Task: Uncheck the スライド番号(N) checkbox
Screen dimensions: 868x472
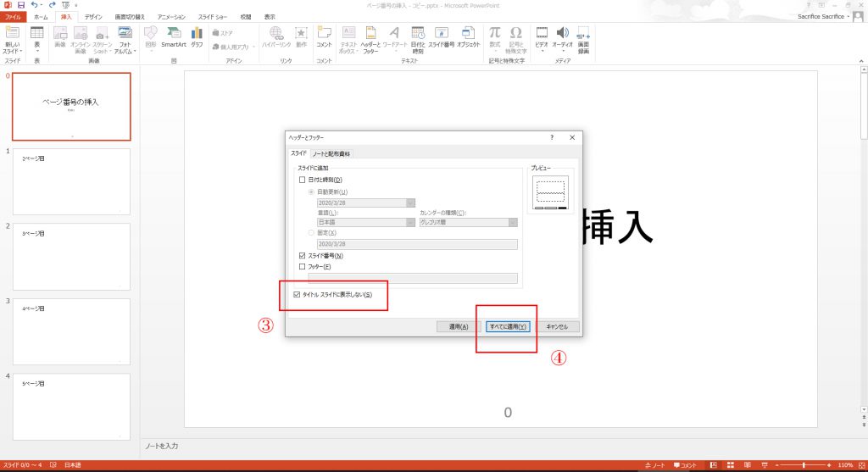Action: (x=303, y=256)
